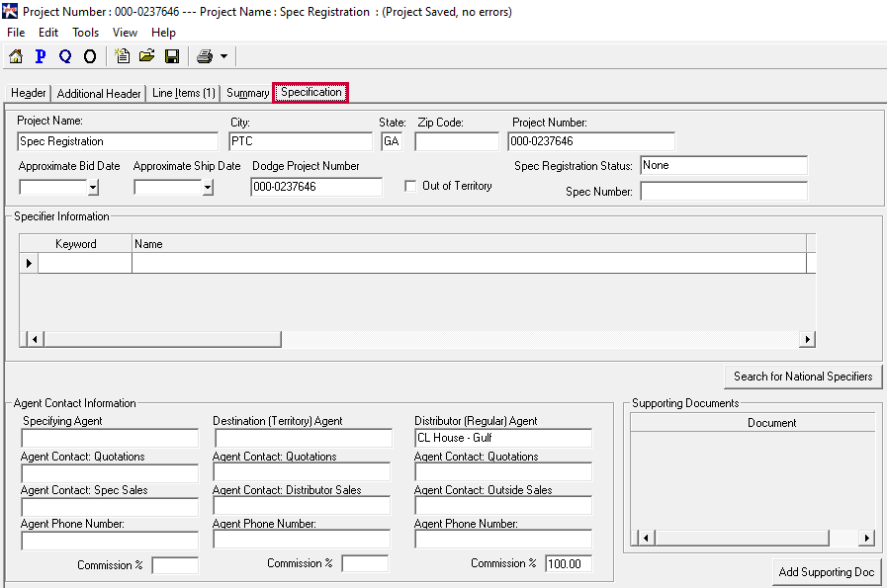Expand the print options arrow next to printer

(223, 56)
